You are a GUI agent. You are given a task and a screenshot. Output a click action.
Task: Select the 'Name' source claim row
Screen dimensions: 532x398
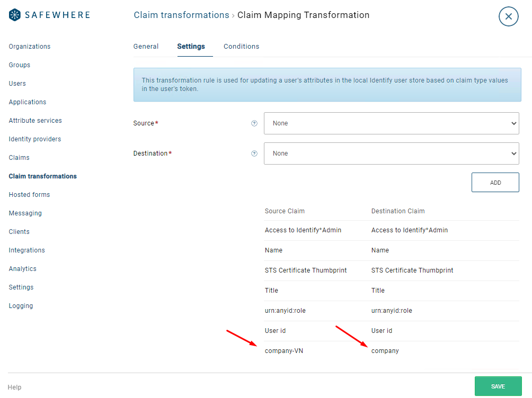click(273, 250)
